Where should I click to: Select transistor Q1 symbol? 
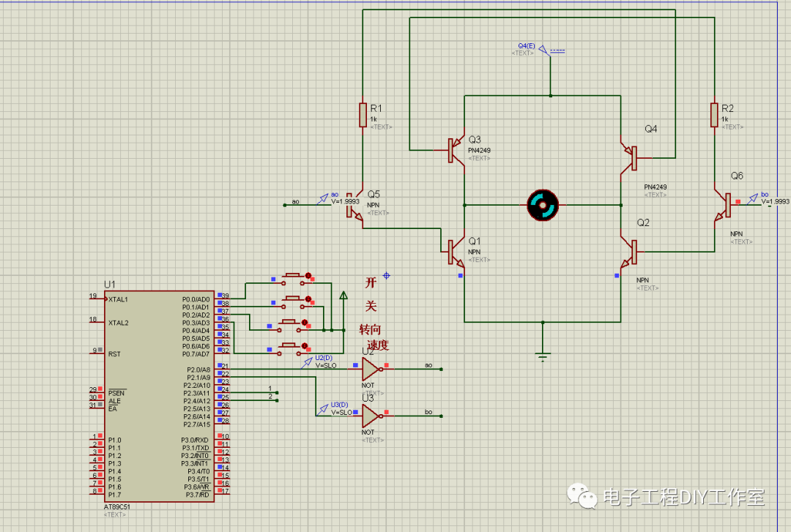pyautogui.click(x=456, y=252)
